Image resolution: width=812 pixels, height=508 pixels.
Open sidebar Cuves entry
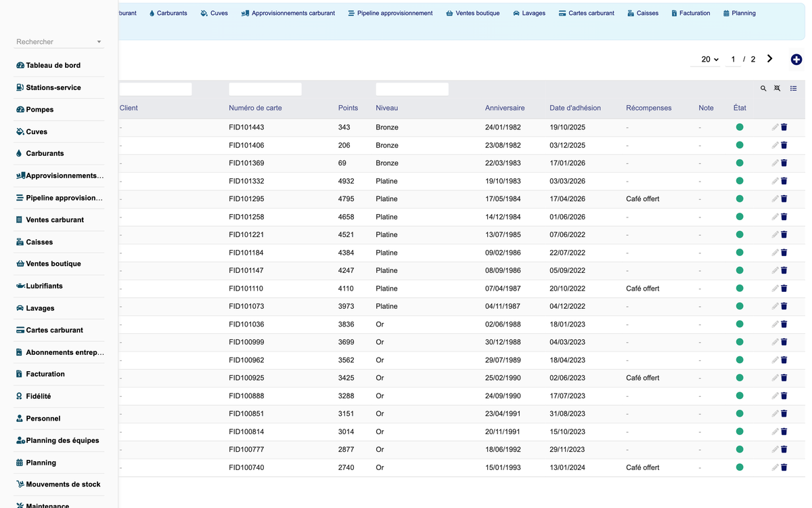click(32, 131)
